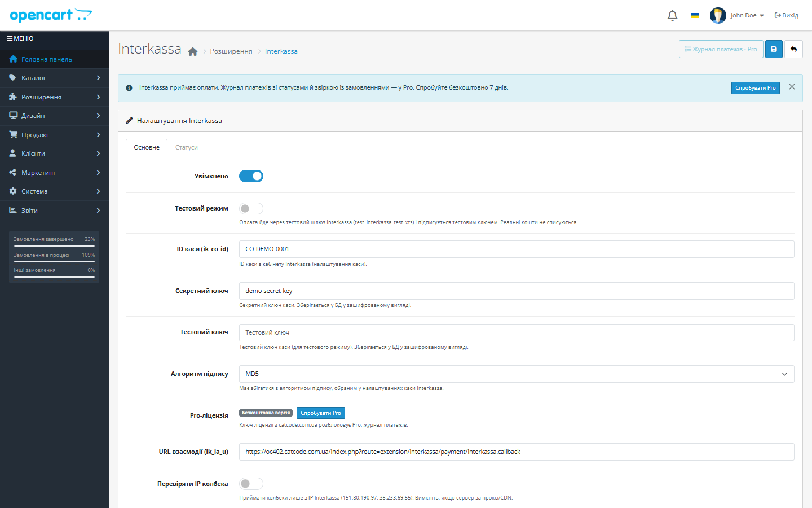The image size is (812, 508).
Task: Click the save floppy disk button
Action: point(774,49)
